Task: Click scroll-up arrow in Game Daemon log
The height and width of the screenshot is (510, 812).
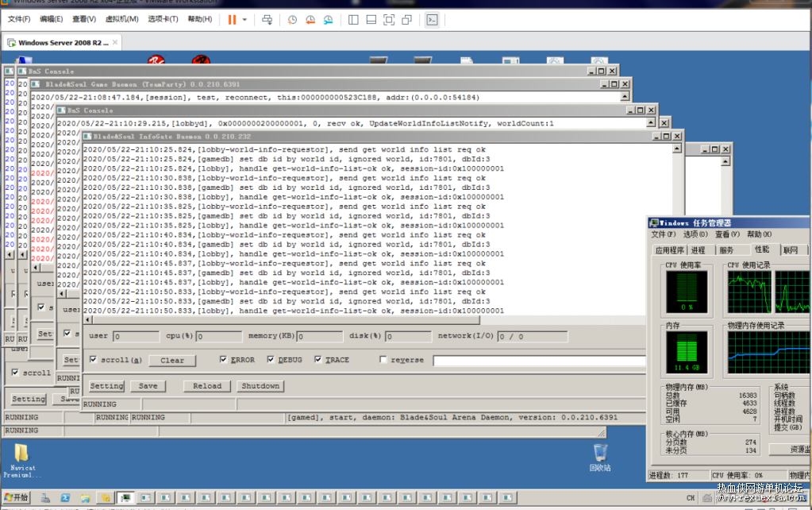Action: tap(625, 96)
